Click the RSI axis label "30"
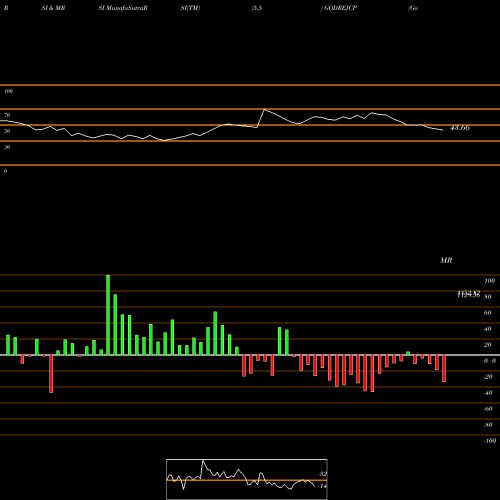 [7, 147]
